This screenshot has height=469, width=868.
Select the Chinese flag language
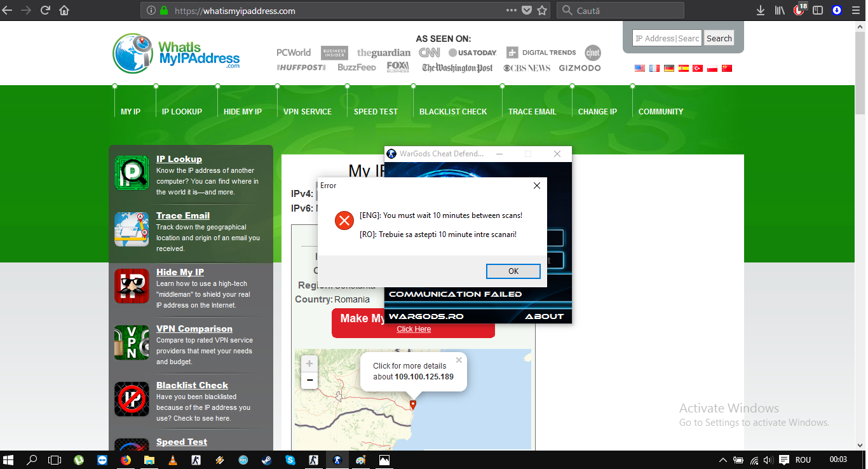point(727,68)
